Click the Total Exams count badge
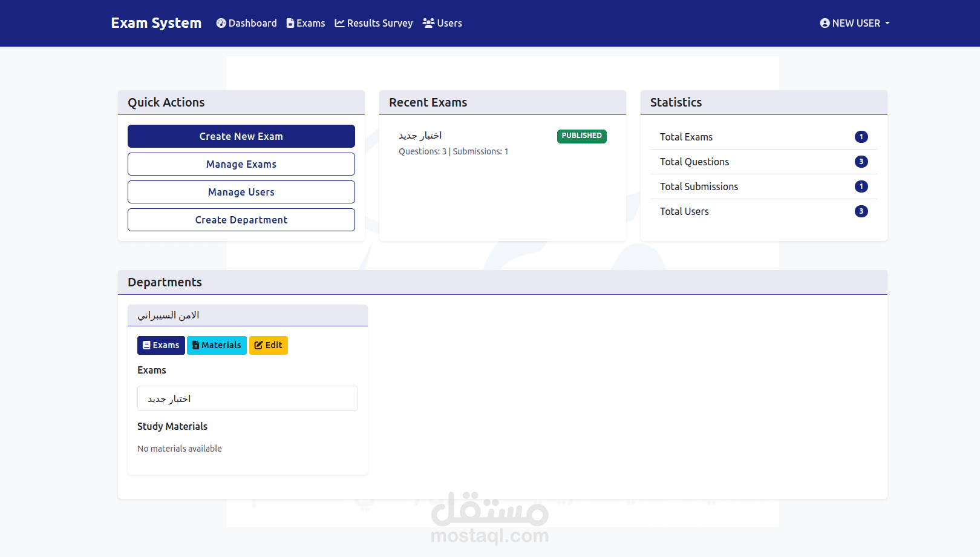 tap(861, 137)
